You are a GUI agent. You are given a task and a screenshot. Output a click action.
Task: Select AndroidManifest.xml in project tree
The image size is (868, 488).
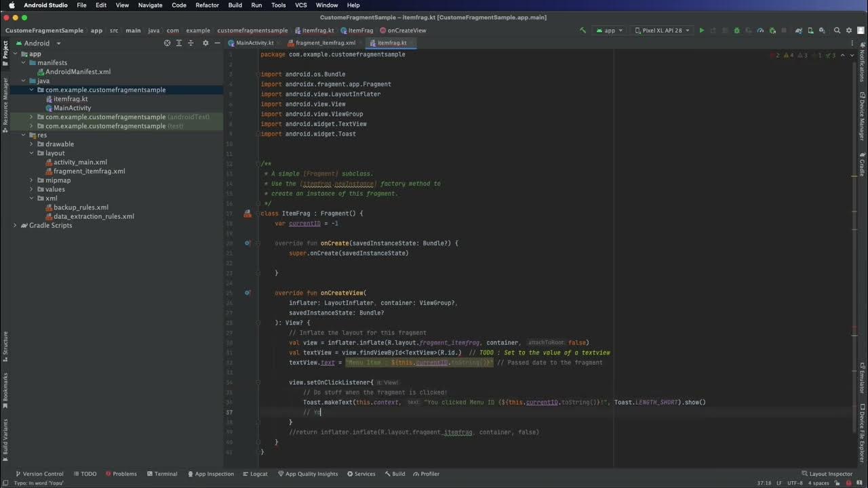pos(77,72)
